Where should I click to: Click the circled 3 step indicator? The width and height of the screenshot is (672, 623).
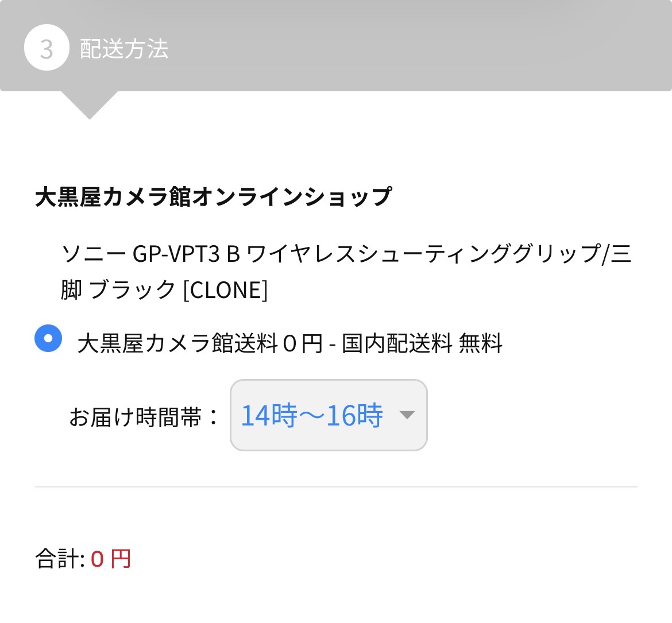[47, 48]
